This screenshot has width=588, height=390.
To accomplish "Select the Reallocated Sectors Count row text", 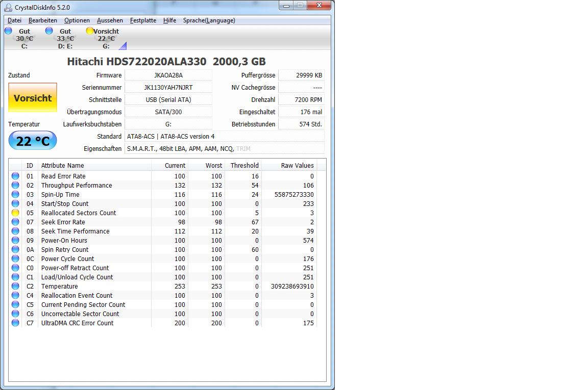I will pos(79,213).
